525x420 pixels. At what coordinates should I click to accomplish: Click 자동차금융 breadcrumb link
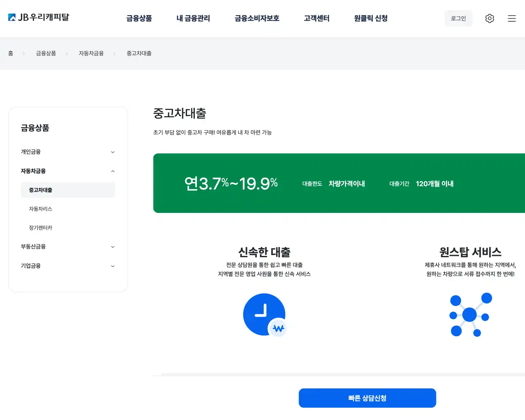pyautogui.click(x=91, y=53)
